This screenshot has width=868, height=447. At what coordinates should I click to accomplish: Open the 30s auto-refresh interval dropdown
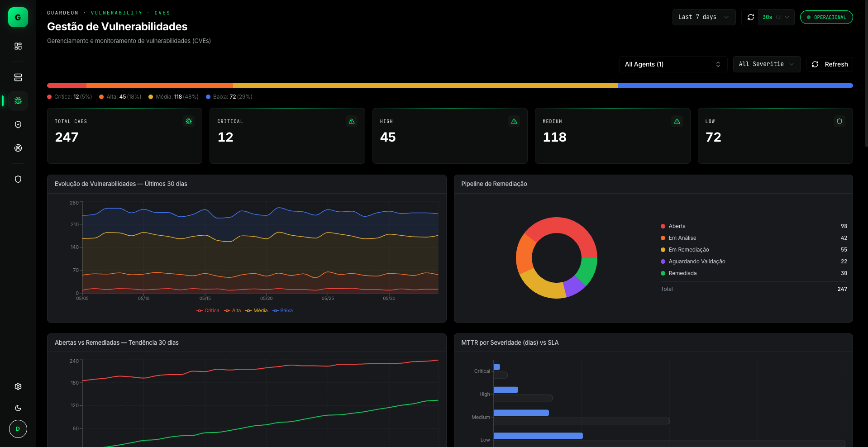click(x=776, y=17)
